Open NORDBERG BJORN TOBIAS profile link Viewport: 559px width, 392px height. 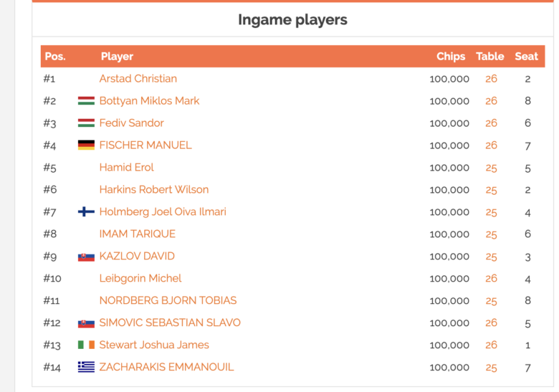click(x=168, y=300)
